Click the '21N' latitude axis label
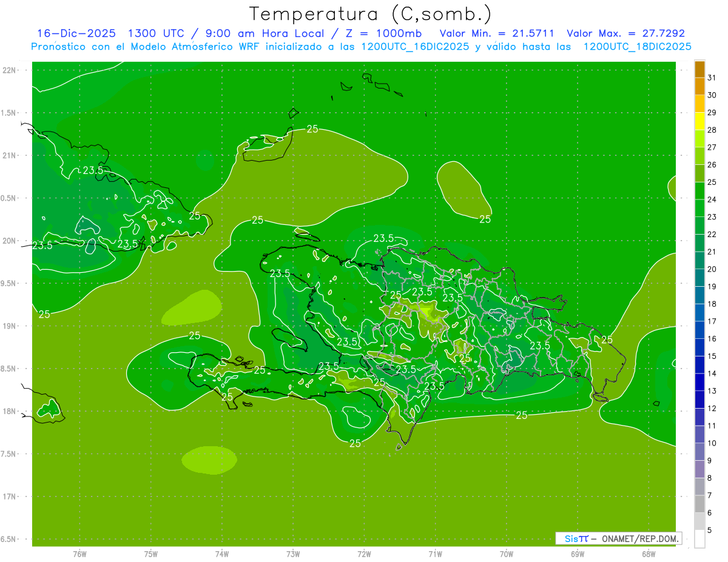 pyautogui.click(x=10, y=156)
